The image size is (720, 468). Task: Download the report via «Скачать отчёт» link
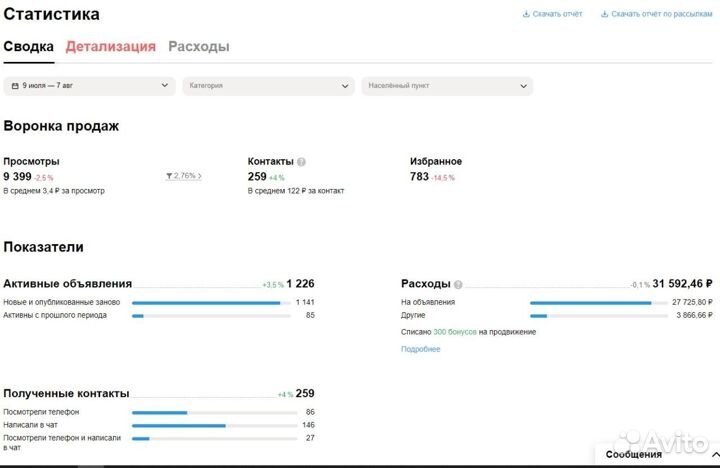[557, 15]
